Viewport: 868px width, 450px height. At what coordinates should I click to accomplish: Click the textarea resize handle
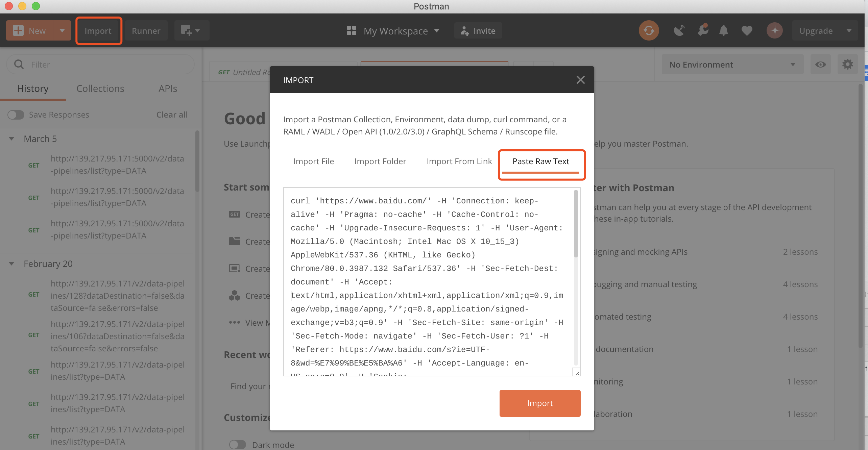coord(577,372)
